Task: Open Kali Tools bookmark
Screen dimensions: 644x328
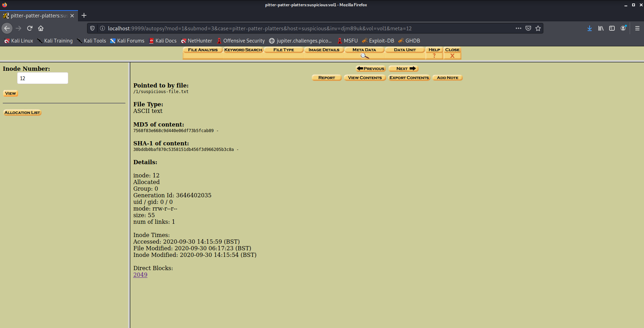Action: (x=91, y=41)
